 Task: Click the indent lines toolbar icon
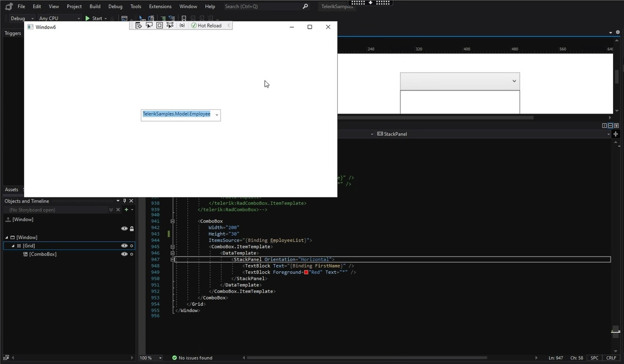click(163, 18)
